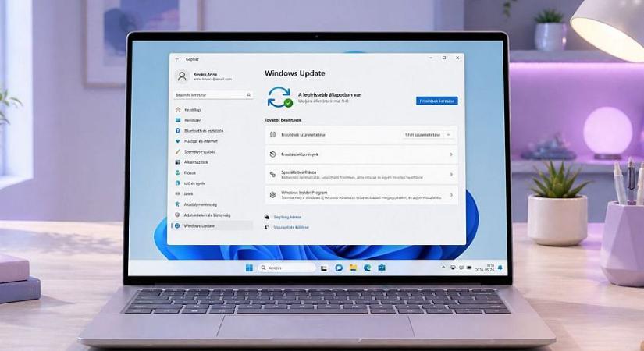This screenshot has width=644, height=351.
Task: Open Task View from the taskbar
Action: (x=324, y=268)
